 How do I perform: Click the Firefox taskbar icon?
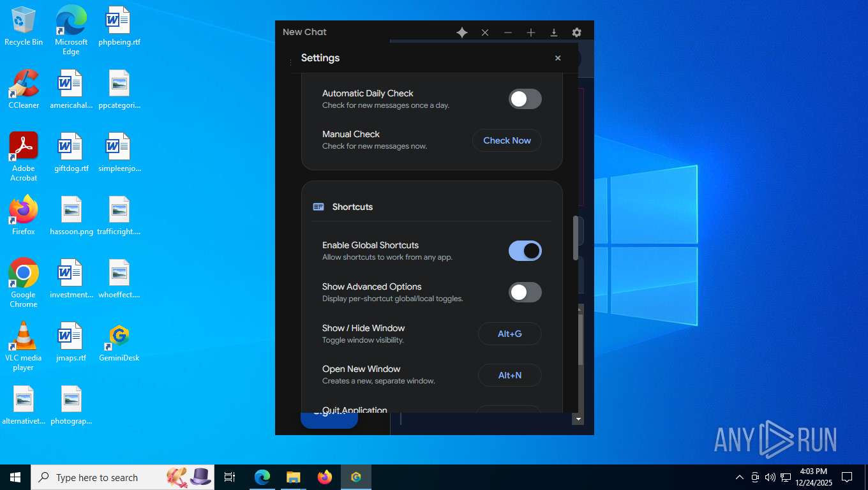325,477
